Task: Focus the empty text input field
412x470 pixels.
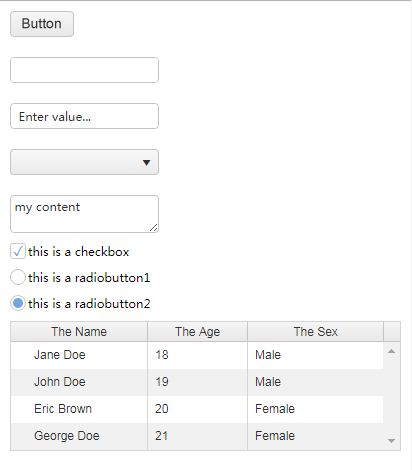Action: click(x=84, y=70)
